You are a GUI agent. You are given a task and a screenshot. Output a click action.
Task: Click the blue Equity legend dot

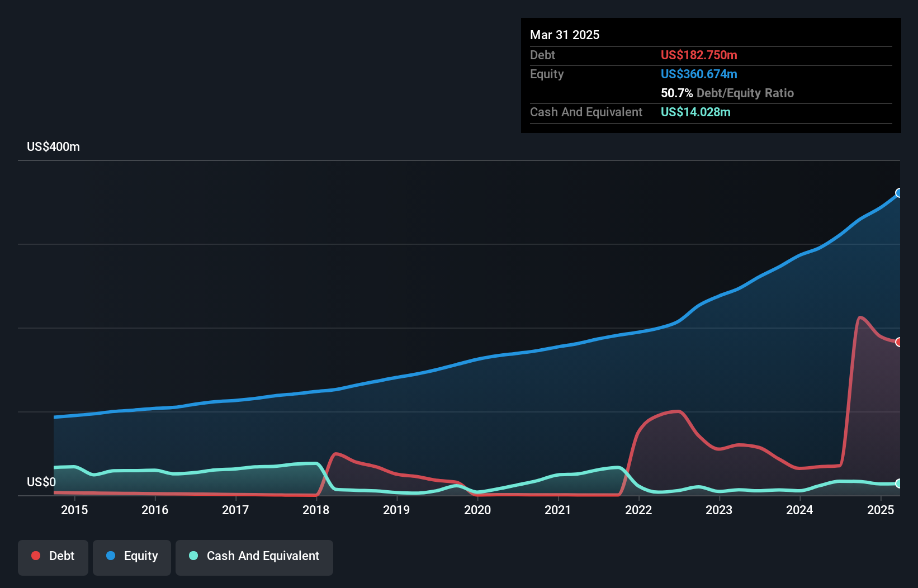(111, 556)
